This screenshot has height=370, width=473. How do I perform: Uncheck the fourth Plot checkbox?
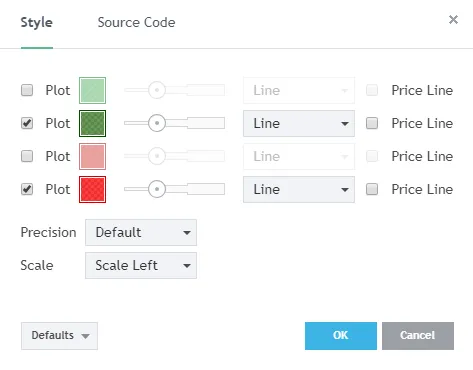click(x=27, y=189)
